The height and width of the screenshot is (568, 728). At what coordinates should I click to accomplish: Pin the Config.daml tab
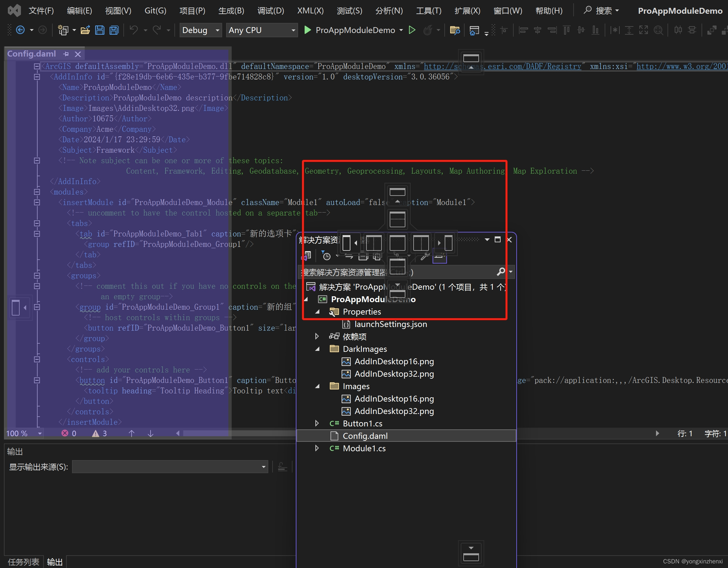click(x=66, y=54)
